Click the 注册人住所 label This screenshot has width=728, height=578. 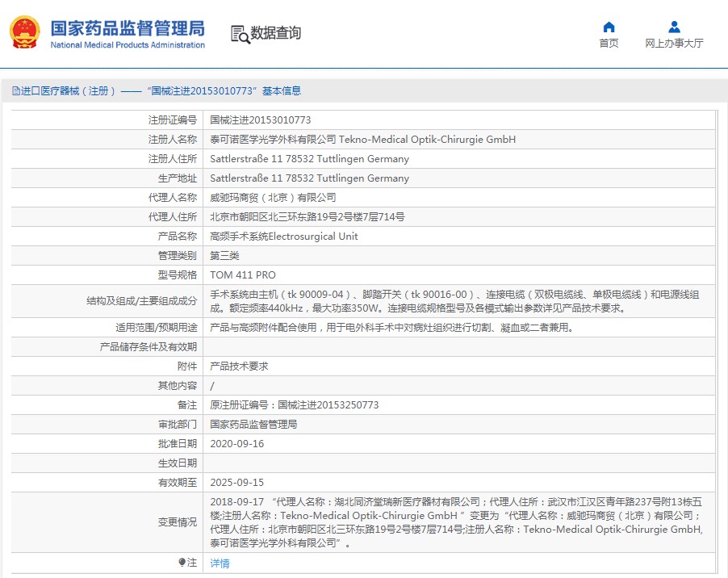pos(173,159)
